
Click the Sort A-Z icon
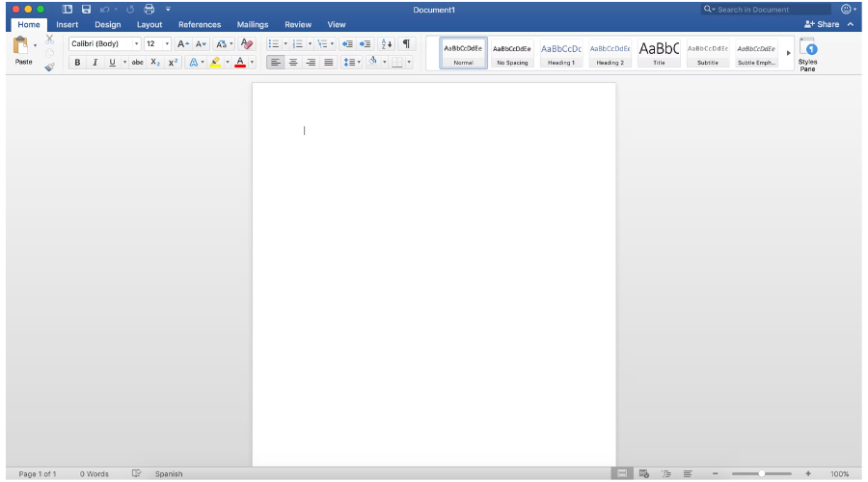point(387,44)
